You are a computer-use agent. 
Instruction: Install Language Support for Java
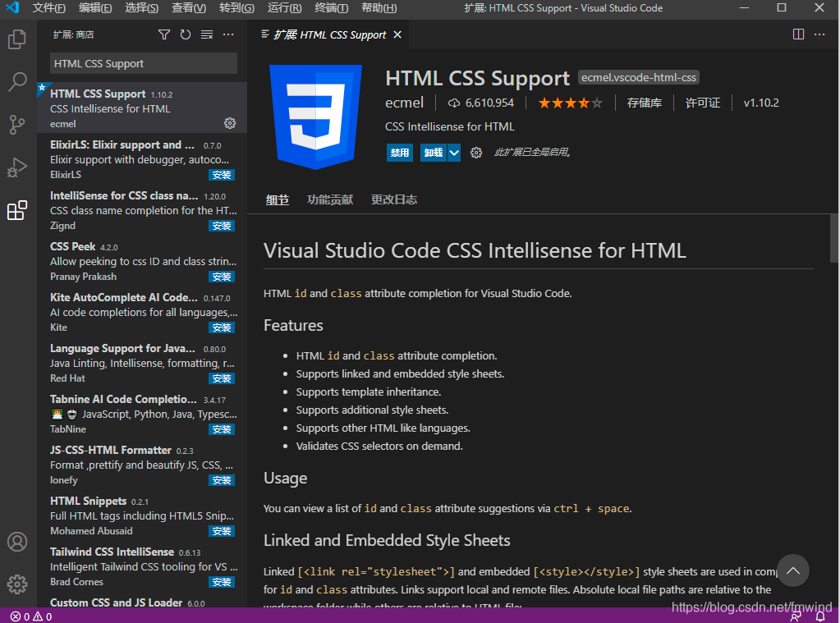[x=222, y=378]
